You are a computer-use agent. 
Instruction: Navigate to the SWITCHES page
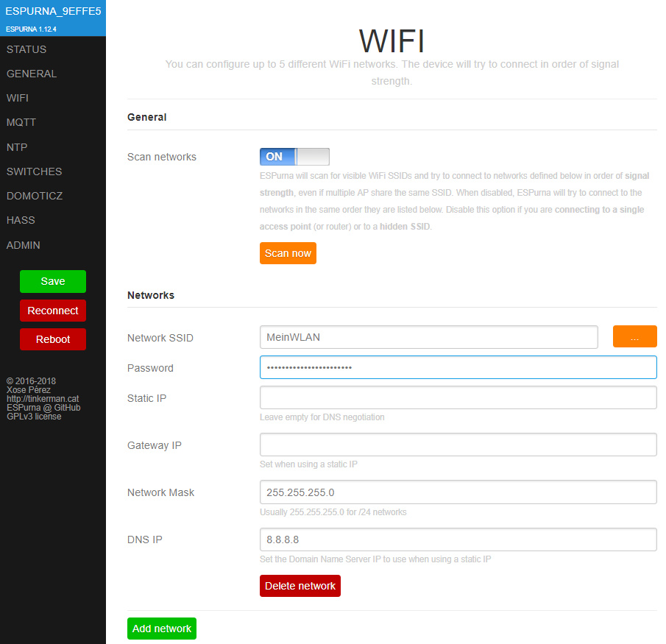(x=34, y=171)
